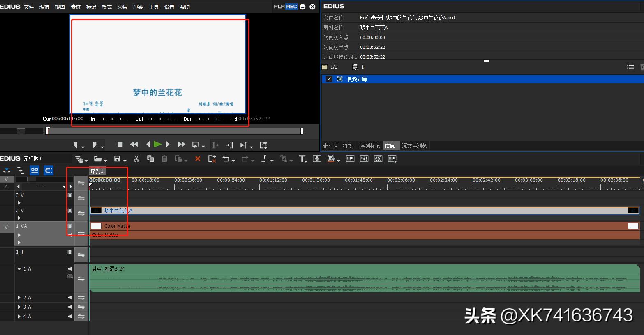Click the Copy clip icon
This screenshot has width=644, height=335.
150,158
